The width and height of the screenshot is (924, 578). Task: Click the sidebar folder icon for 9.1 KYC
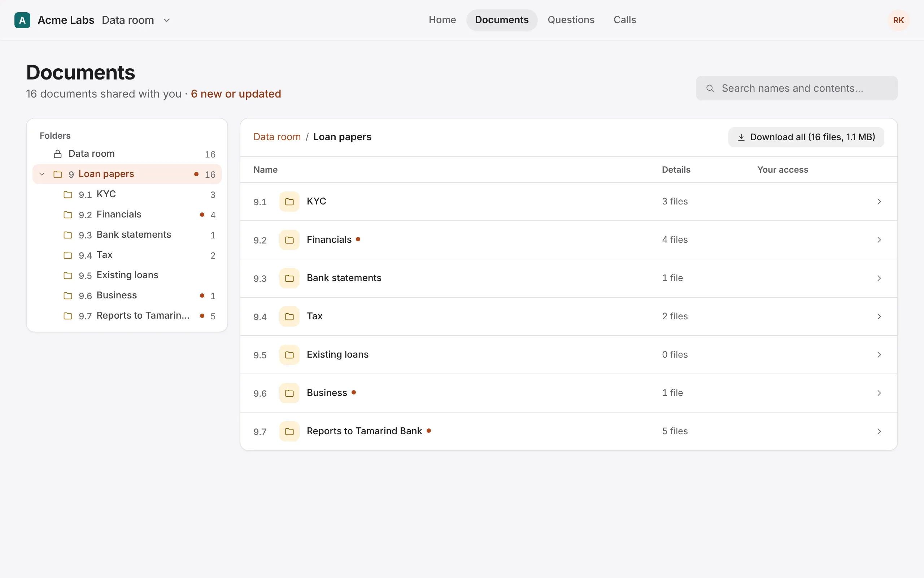click(x=67, y=195)
